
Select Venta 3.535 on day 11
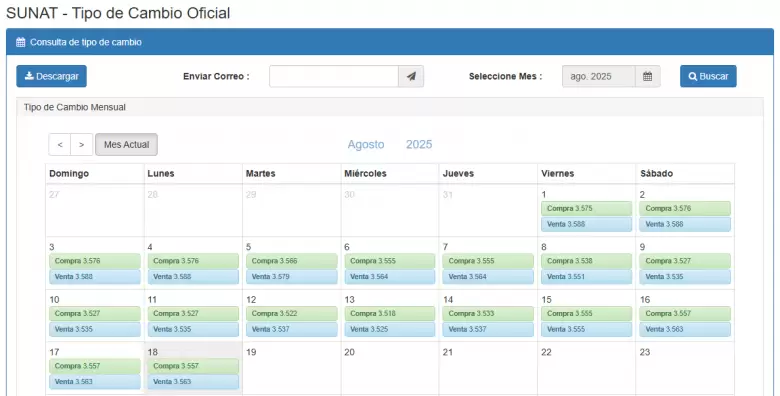tap(193, 329)
